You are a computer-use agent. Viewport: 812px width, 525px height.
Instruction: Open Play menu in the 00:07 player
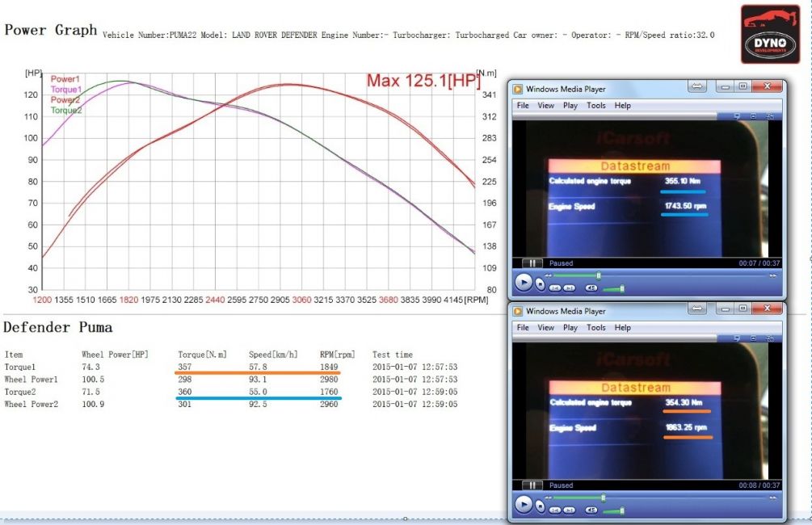pos(570,106)
